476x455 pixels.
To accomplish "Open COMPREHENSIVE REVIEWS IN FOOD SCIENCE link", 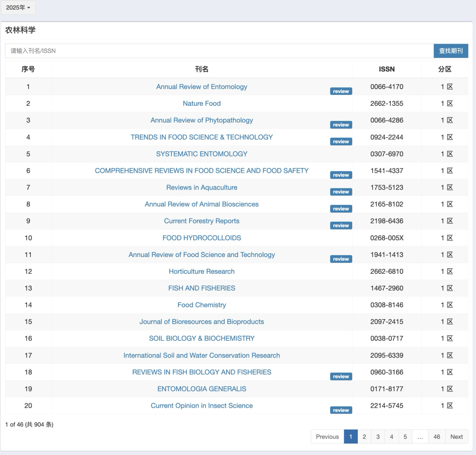I will [201, 171].
